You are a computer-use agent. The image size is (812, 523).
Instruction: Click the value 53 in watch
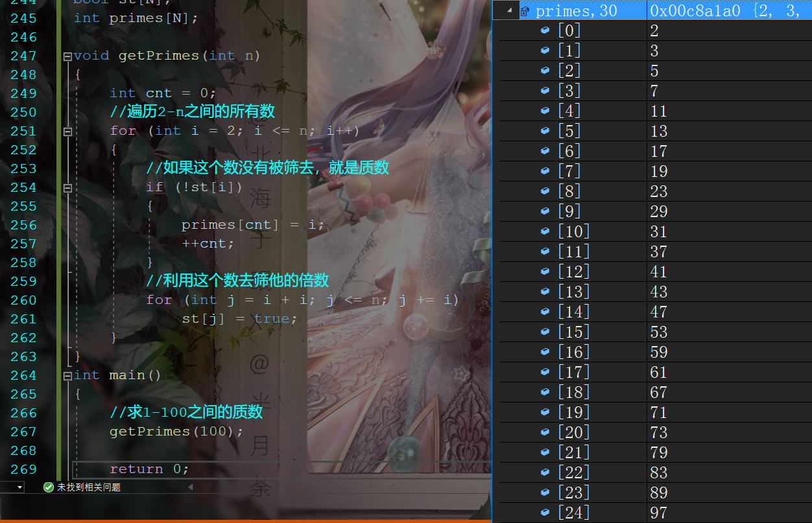click(x=659, y=332)
